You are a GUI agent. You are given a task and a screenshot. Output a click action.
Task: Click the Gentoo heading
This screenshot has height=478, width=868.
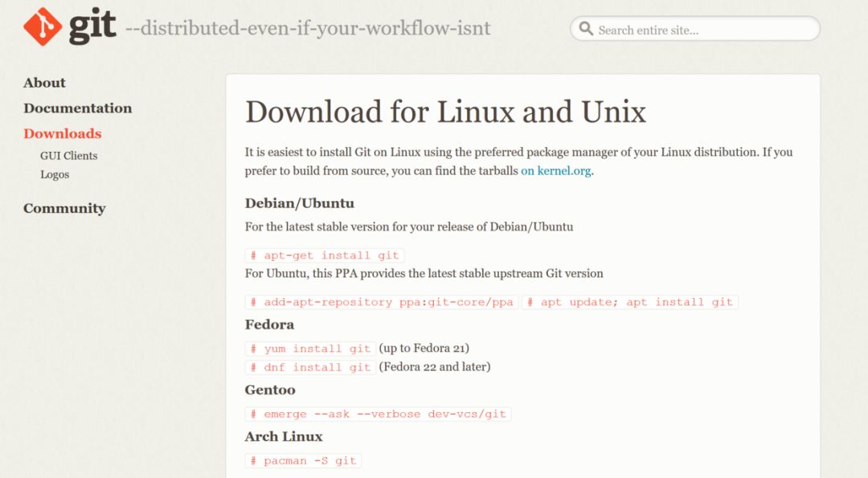point(270,390)
